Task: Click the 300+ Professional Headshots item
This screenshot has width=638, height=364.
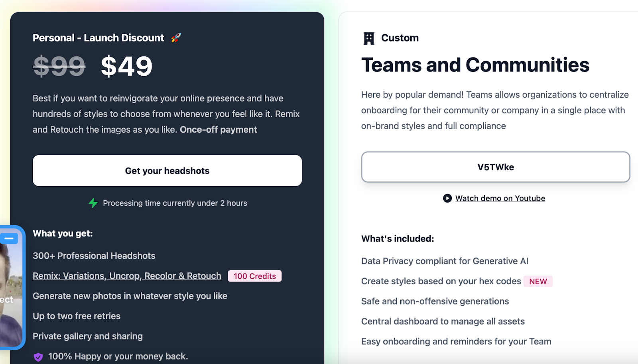Action: point(94,256)
